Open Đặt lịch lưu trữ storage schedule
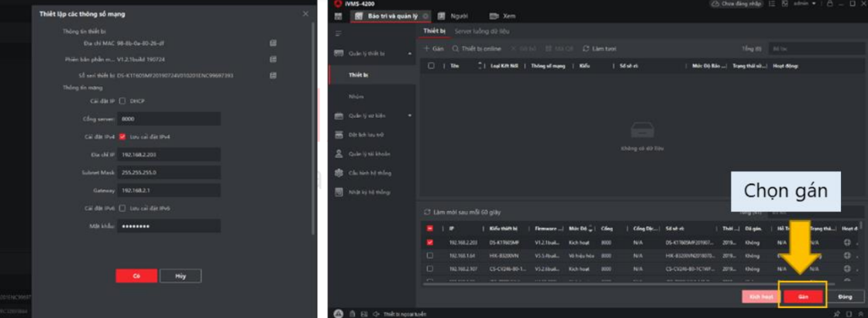Image resolution: width=868 pixels, height=318 pixels. click(362, 135)
